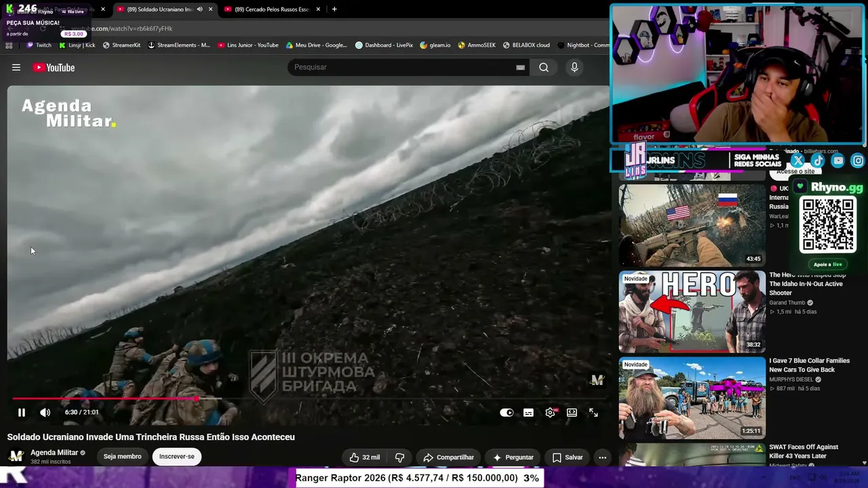Close the Soldado Ucraniano tab
Screen dimensions: 868x488
pos(210,9)
